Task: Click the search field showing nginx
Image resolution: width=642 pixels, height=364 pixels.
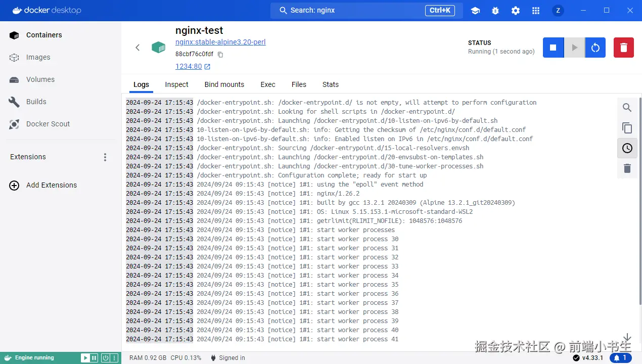Action: coord(366,10)
